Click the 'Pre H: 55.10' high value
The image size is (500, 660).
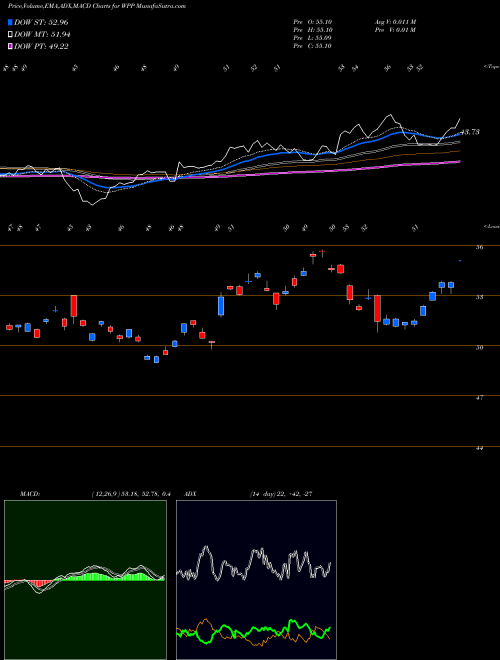(313, 30)
